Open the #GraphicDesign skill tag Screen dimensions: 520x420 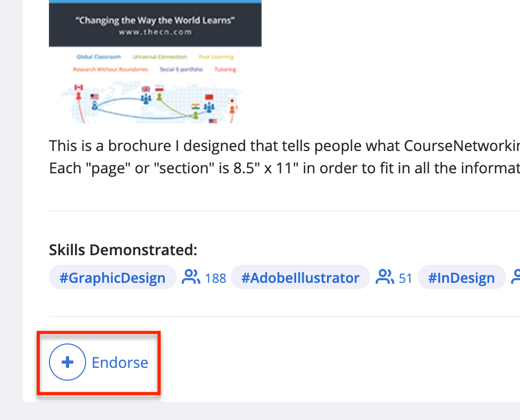click(x=112, y=277)
